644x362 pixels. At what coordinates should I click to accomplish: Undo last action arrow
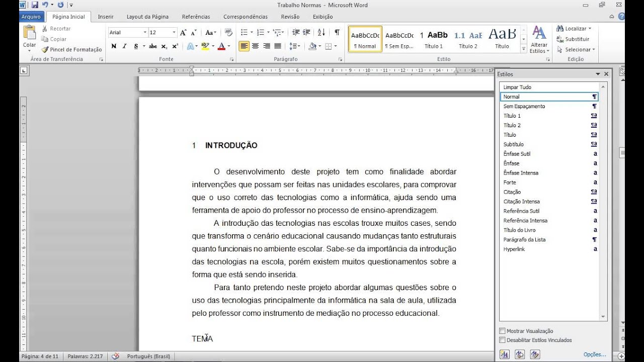pyautogui.click(x=45, y=5)
